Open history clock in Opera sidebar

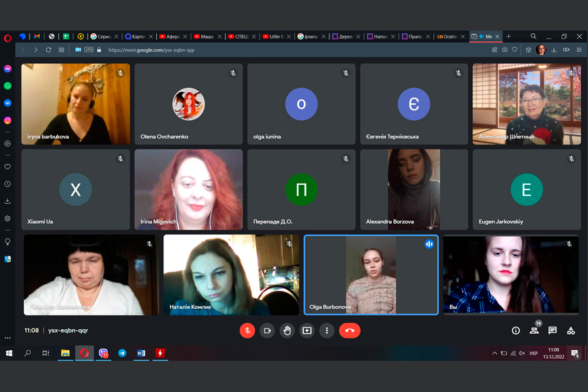(x=7, y=184)
